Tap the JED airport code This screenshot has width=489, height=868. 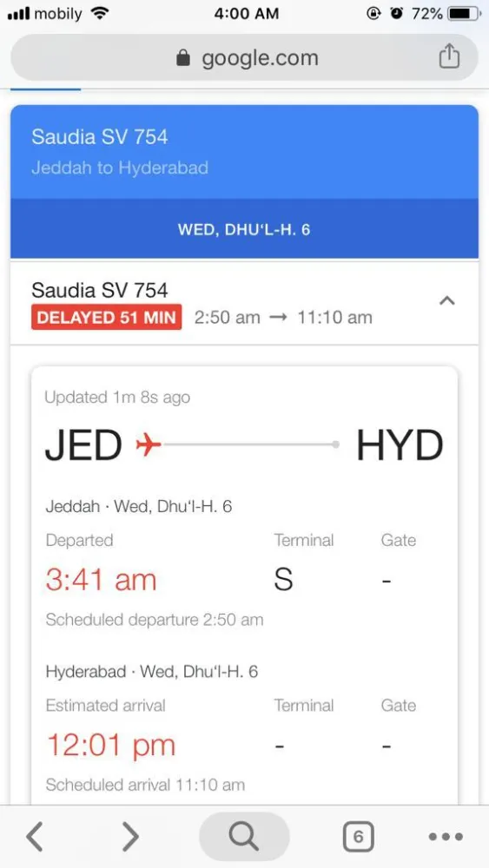(83, 445)
